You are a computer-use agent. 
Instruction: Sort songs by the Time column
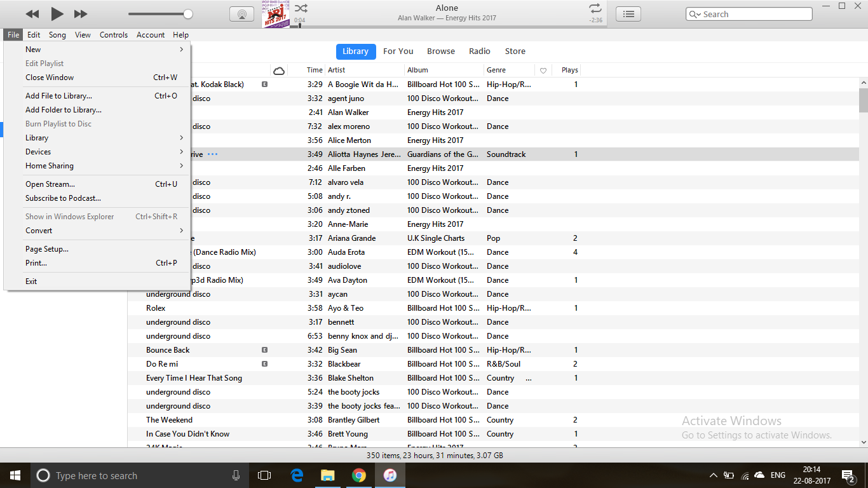315,70
